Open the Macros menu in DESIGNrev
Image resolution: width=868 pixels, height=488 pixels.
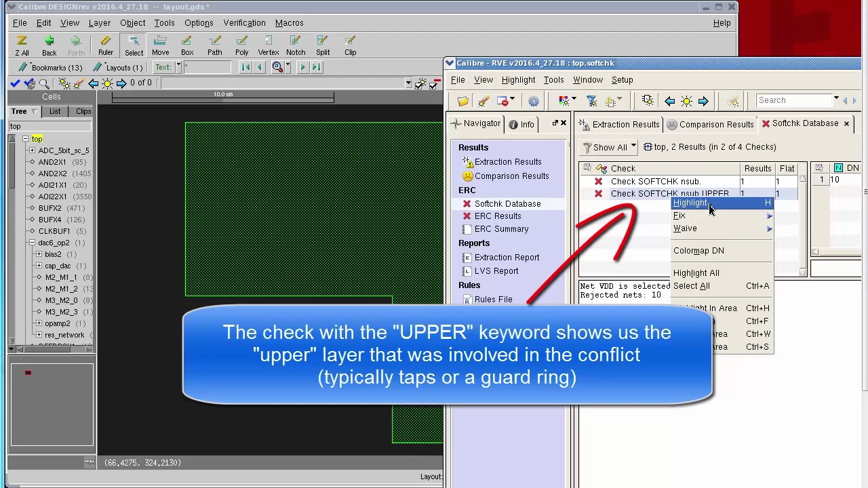coord(289,23)
